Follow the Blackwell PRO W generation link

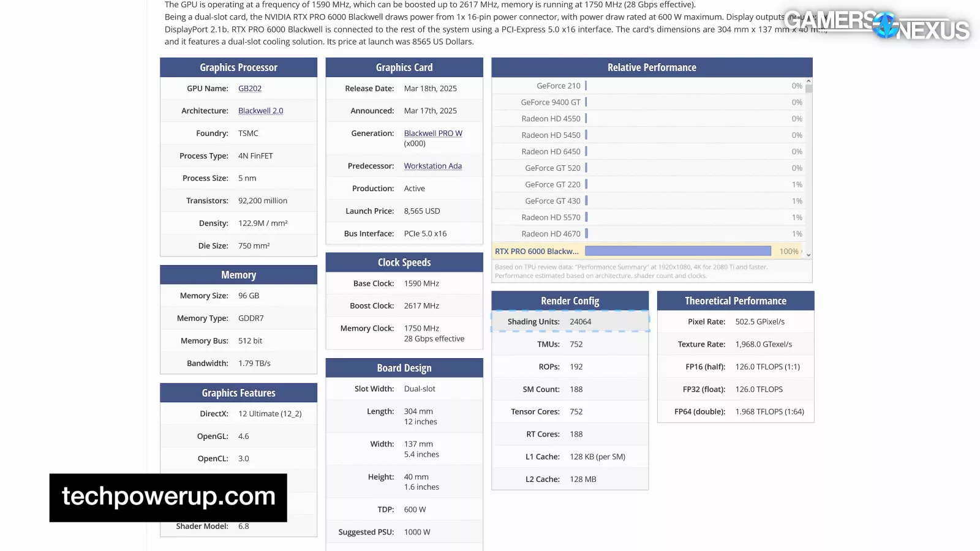tap(432, 133)
